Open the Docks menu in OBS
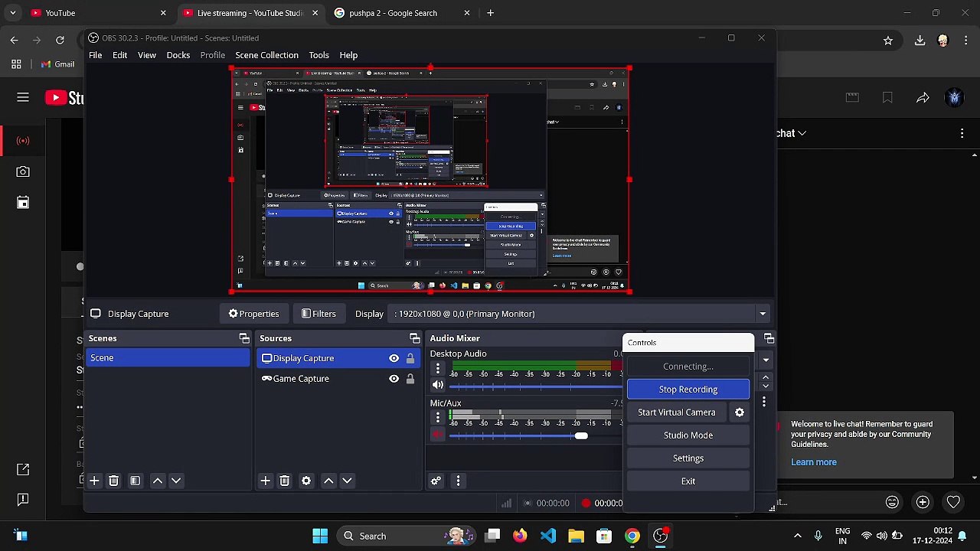The height and width of the screenshot is (551, 980). 178,55
